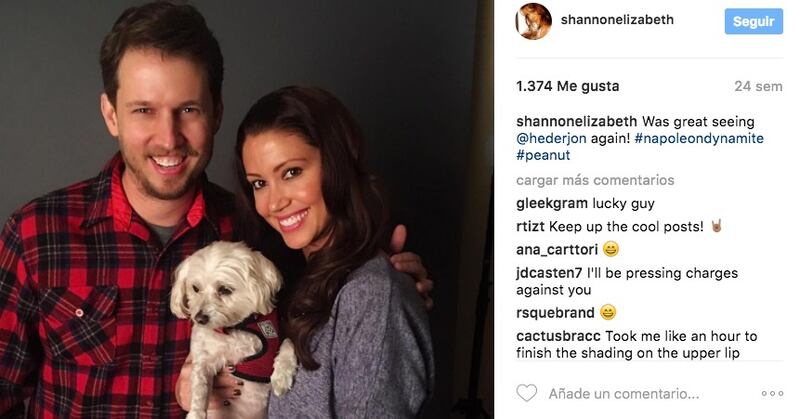This screenshot has height=419, width=800.
Task: Open the @hederjon mention link
Action: [551, 138]
